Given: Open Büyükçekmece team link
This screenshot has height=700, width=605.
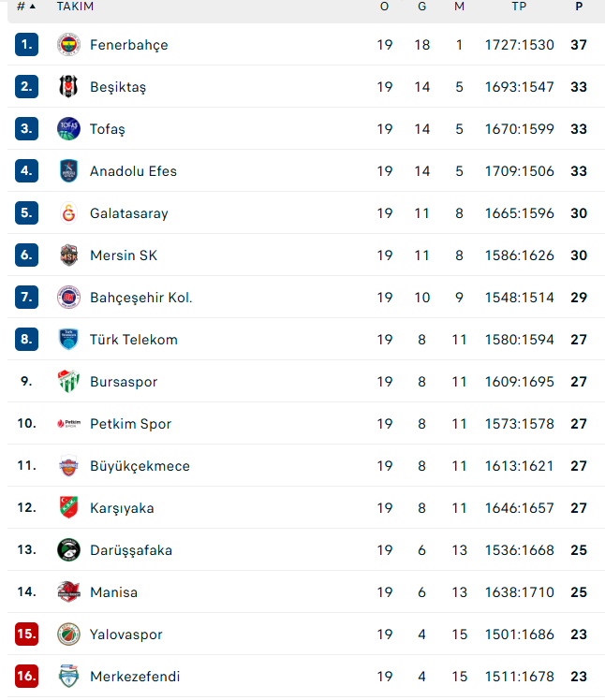Looking at the screenshot, I should point(140,466).
